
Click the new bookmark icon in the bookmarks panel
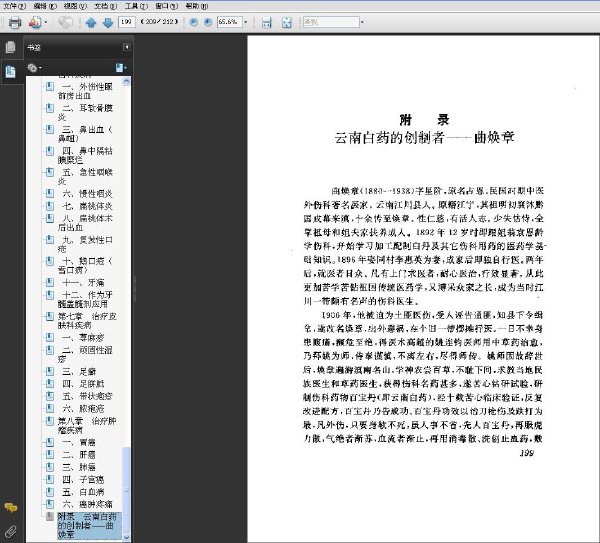[x=121, y=68]
